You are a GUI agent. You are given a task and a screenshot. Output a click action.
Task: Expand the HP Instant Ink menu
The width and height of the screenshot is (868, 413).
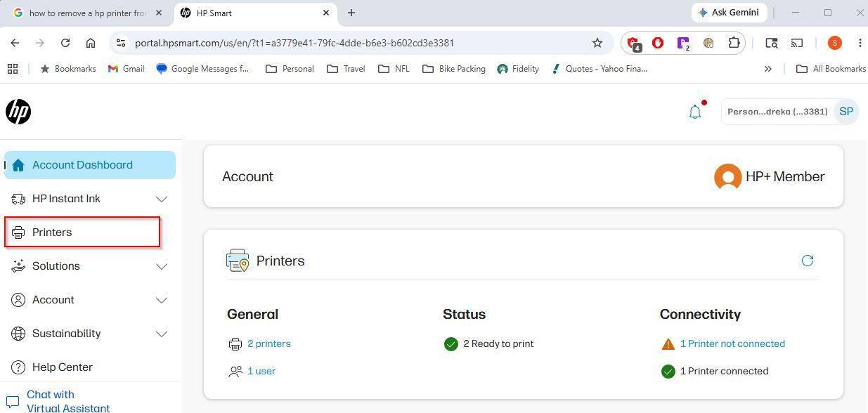(162, 199)
